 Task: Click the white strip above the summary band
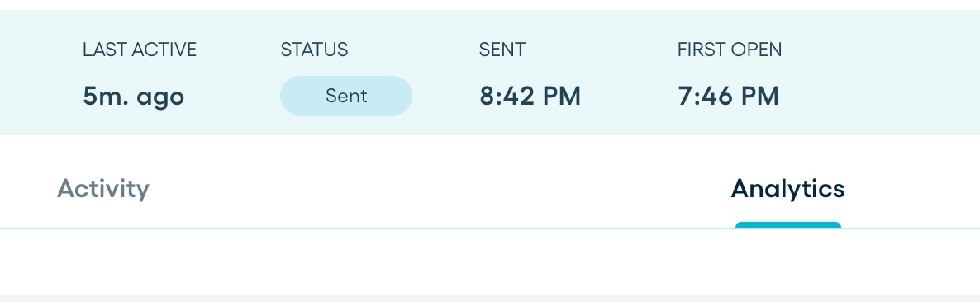pyautogui.click(x=490, y=4)
